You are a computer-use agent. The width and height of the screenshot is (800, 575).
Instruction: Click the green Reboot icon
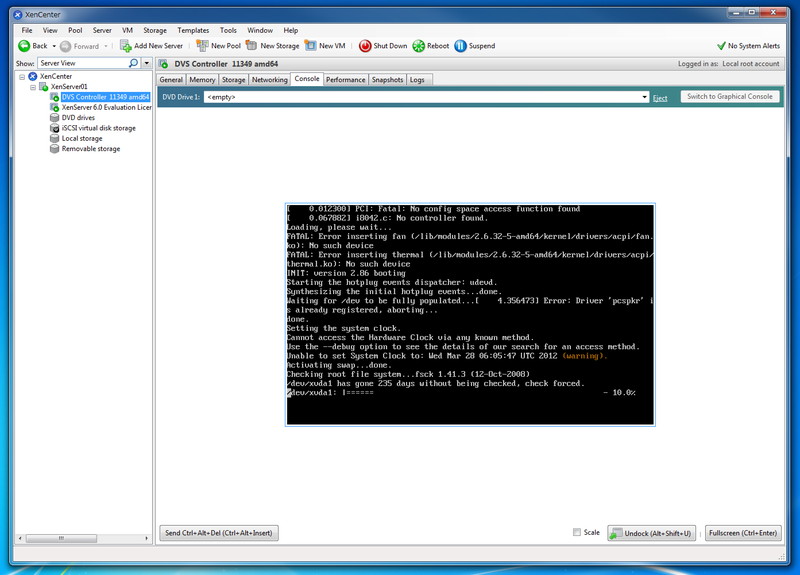[x=418, y=46]
